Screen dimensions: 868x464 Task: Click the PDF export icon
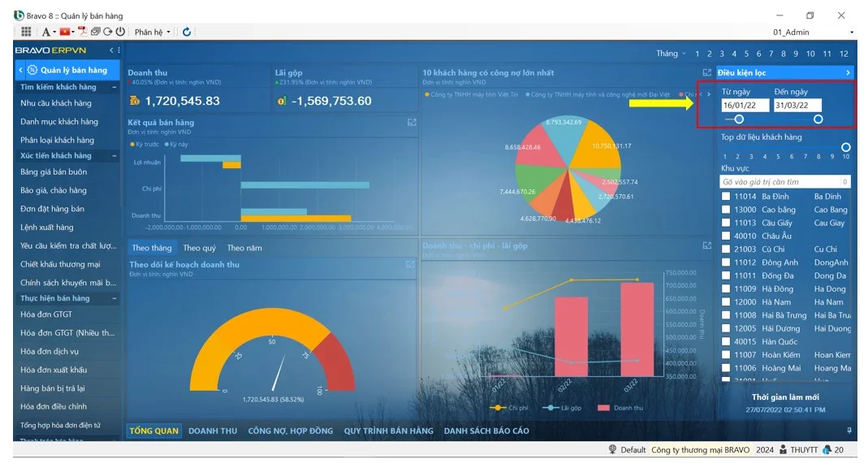click(83, 32)
